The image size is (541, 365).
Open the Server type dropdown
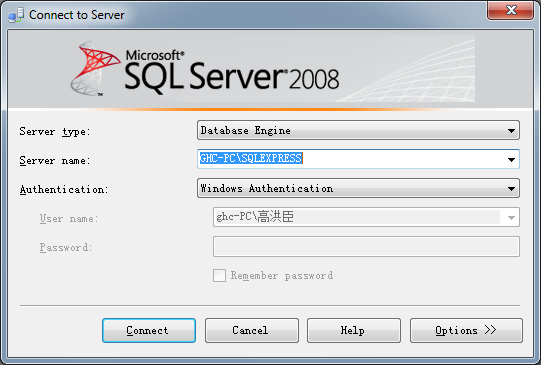[358, 130]
